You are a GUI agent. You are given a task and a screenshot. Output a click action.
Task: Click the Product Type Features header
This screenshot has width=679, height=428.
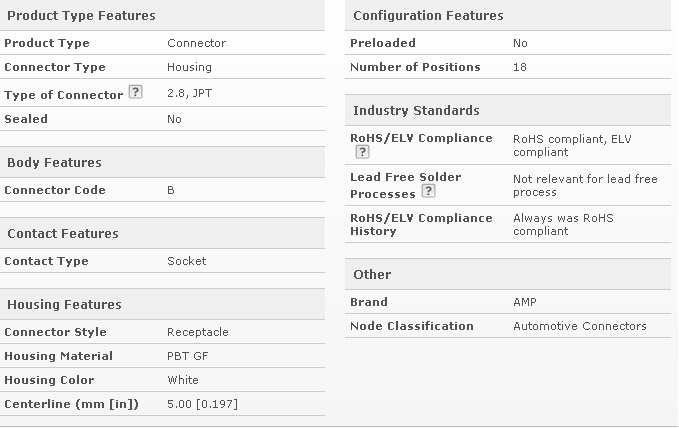click(x=81, y=15)
